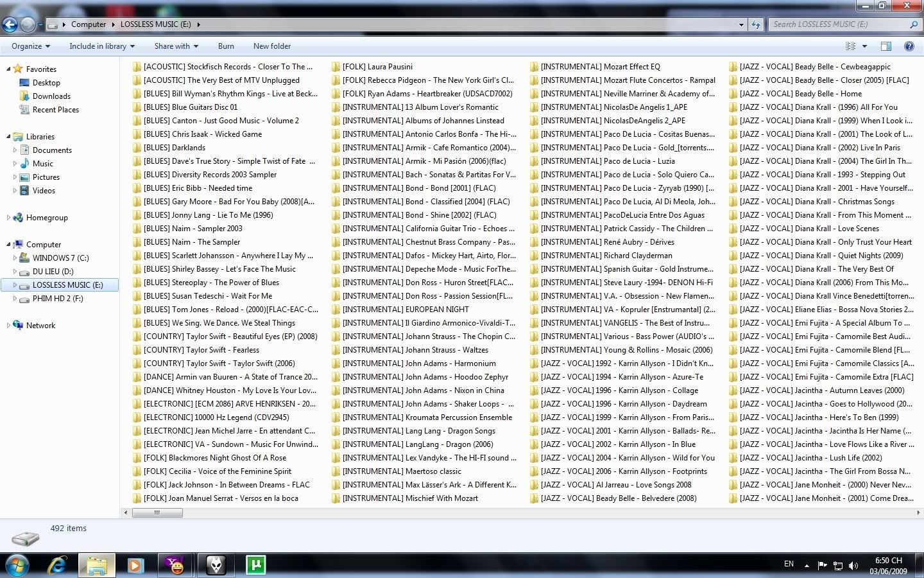Collapse the Computer node arrow
The width and height of the screenshot is (924, 578).
pyautogui.click(x=8, y=244)
